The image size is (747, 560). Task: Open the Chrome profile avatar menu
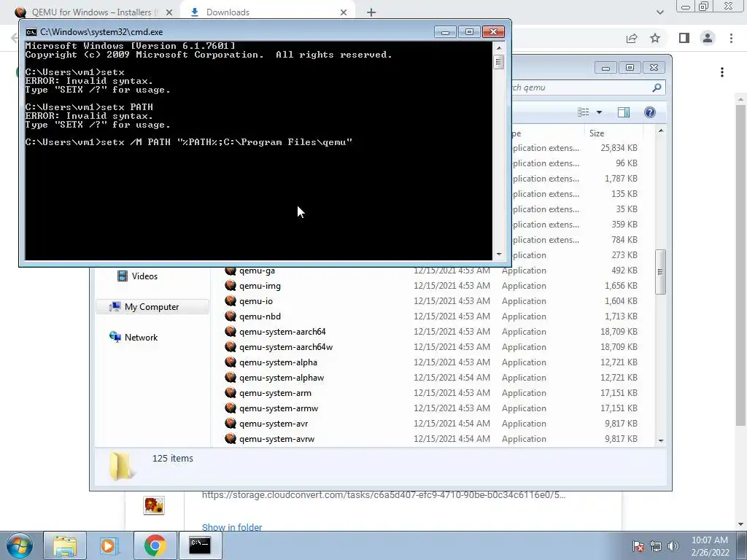pos(708,38)
